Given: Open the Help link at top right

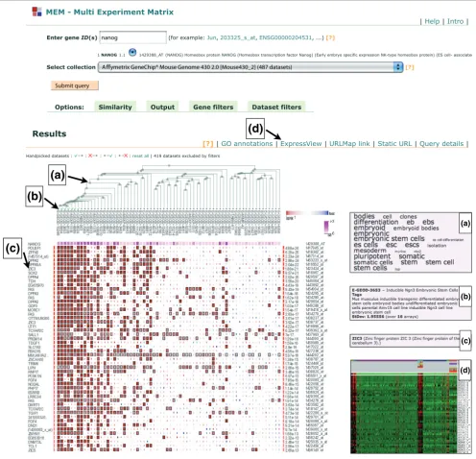Looking at the screenshot, I should 432,21.
